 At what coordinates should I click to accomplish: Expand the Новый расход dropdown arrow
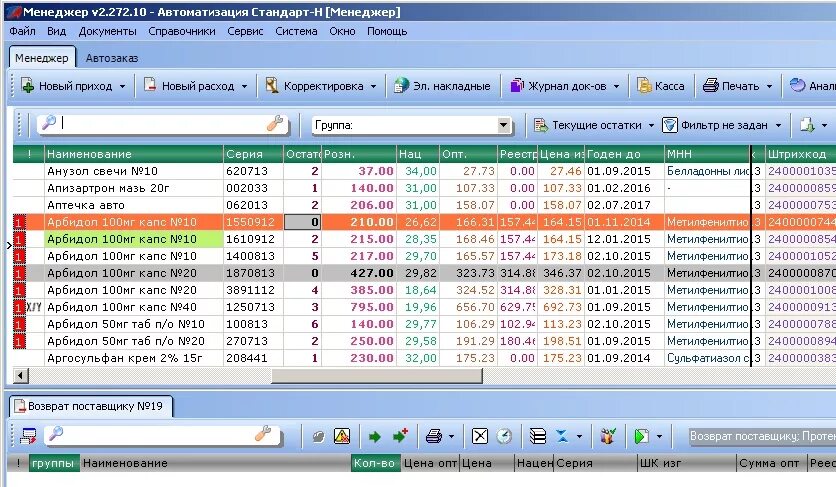tap(244, 86)
